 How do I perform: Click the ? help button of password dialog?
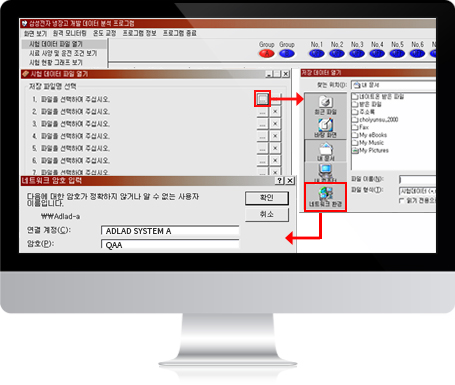[x=279, y=181]
